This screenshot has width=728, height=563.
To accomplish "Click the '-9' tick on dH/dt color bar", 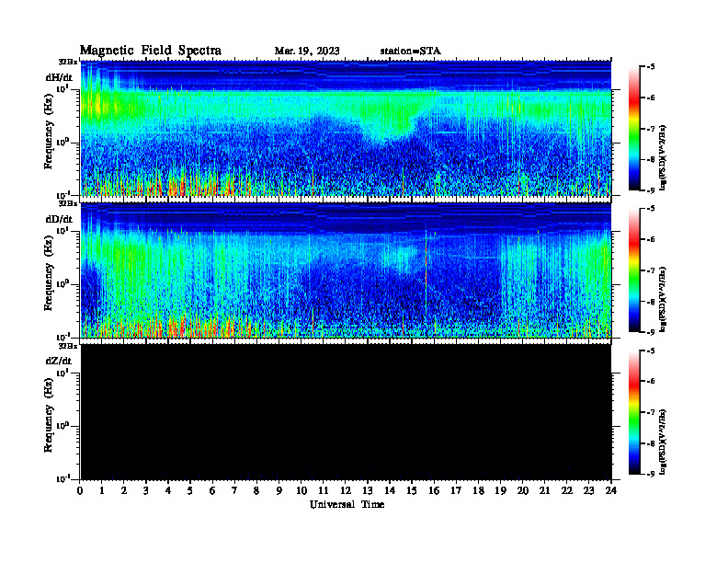I will (650, 190).
